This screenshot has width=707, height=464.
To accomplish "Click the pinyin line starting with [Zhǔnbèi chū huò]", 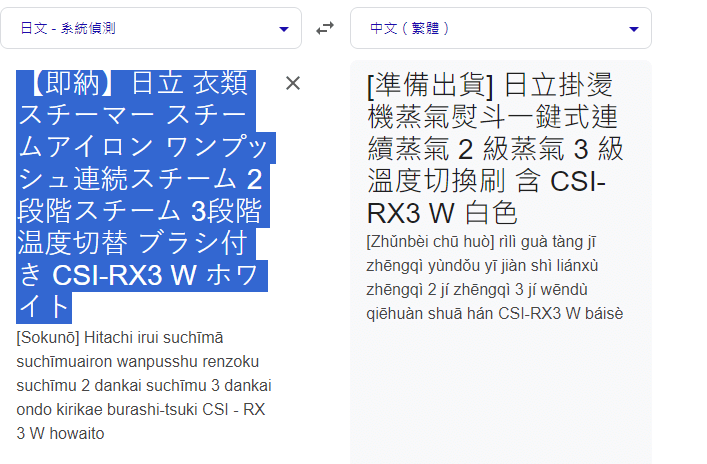I will click(x=481, y=242).
